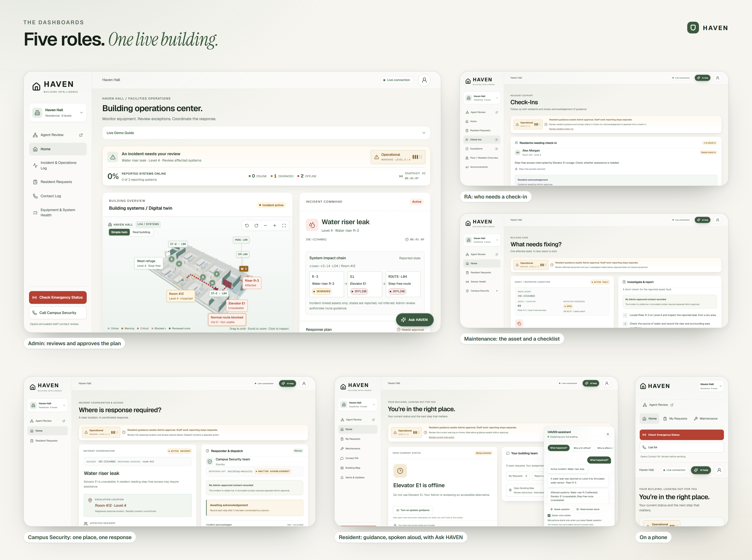Click Check Emergency Status in phone view
The image size is (752, 560).
click(682, 435)
